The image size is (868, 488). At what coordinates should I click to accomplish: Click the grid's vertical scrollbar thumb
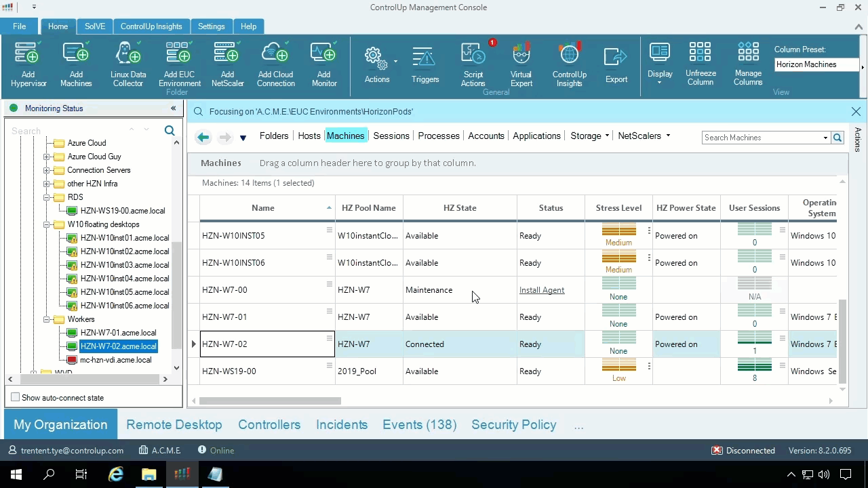pyautogui.click(x=843, y=342)
